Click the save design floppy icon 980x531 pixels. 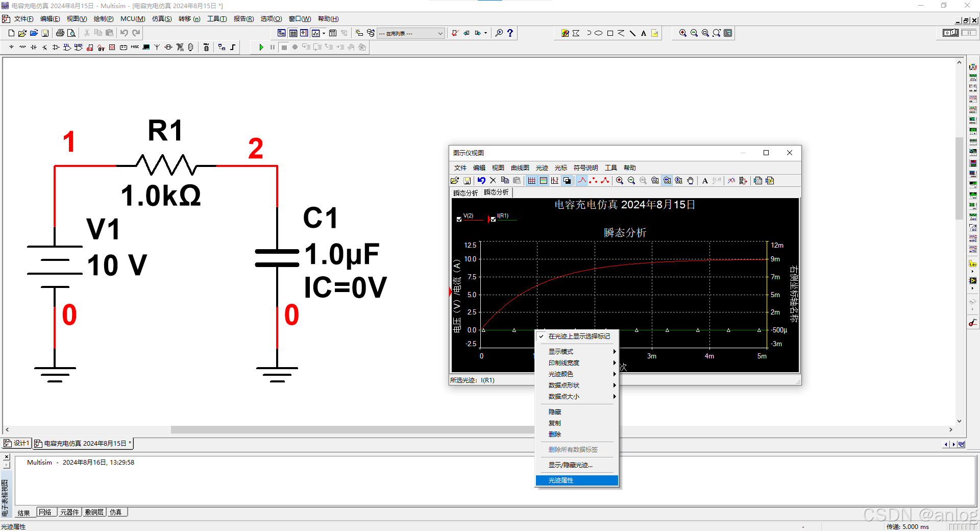pyautogui.click(x=45, y=33)
